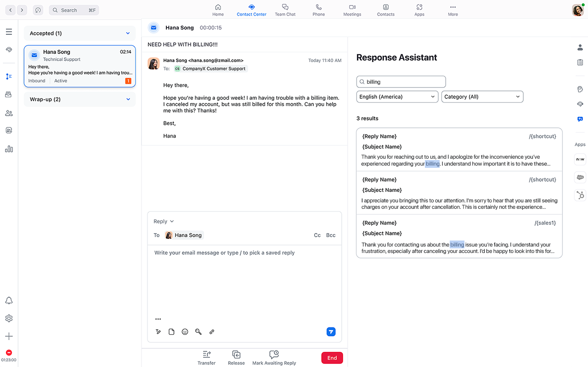Screen dimensions: 588x367
Task: Select the Hana Song engagement card
Action: click(x=80, y=66)
